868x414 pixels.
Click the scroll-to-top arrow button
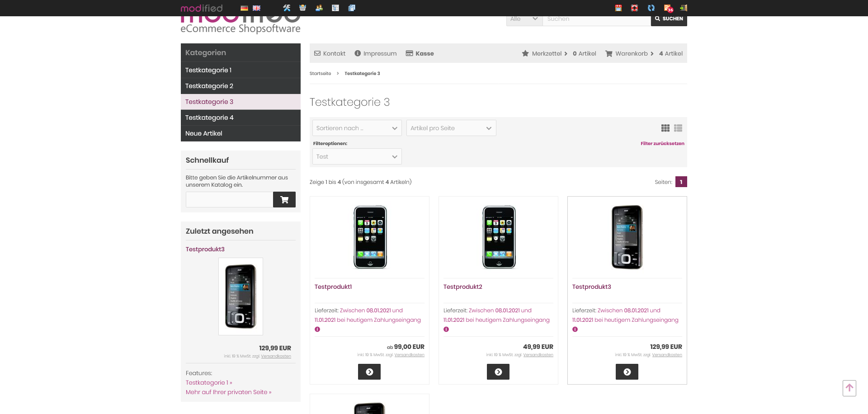[849, 388]
